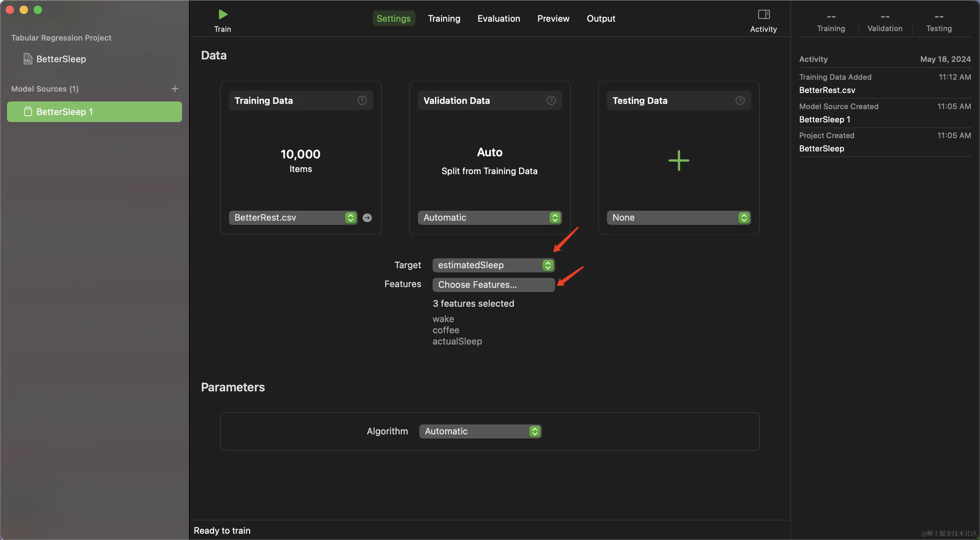Click the green Train play icon
This screenshot has width=980, height=540.
click(223, 14)
